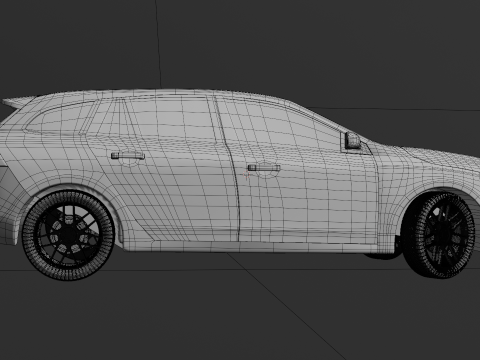Viewport: 480px width, 360px height.
Task: Click the 3D cursor on front door
Action: (246, 174)
